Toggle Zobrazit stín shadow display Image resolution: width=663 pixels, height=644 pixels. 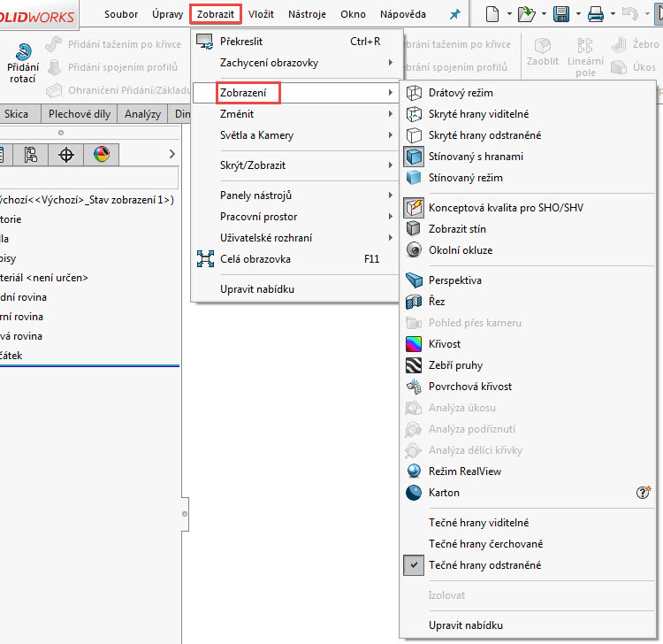pos(527,229)
